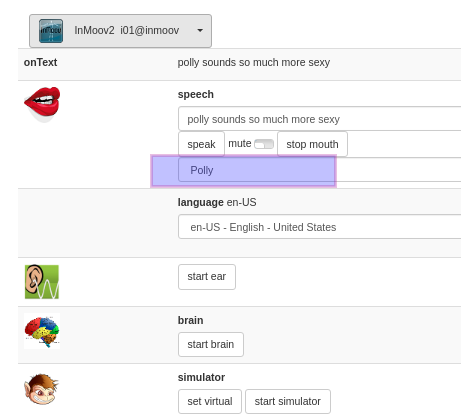Click the speak button

tap(201, 144)
